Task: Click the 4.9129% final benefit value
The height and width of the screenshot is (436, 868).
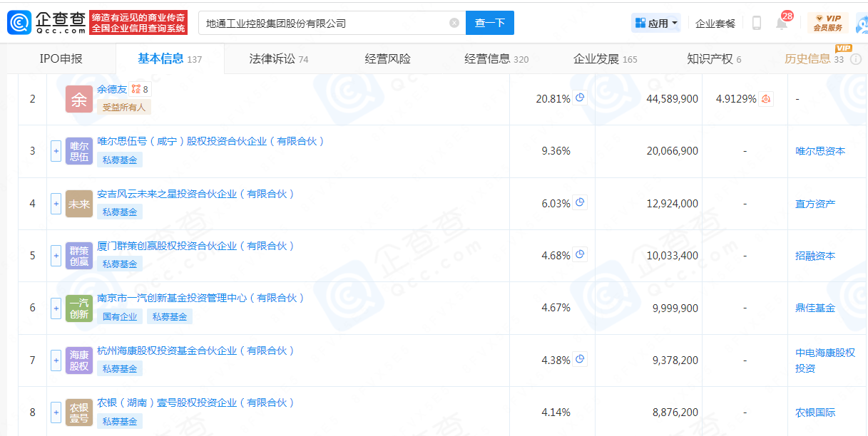Action: 736,99
